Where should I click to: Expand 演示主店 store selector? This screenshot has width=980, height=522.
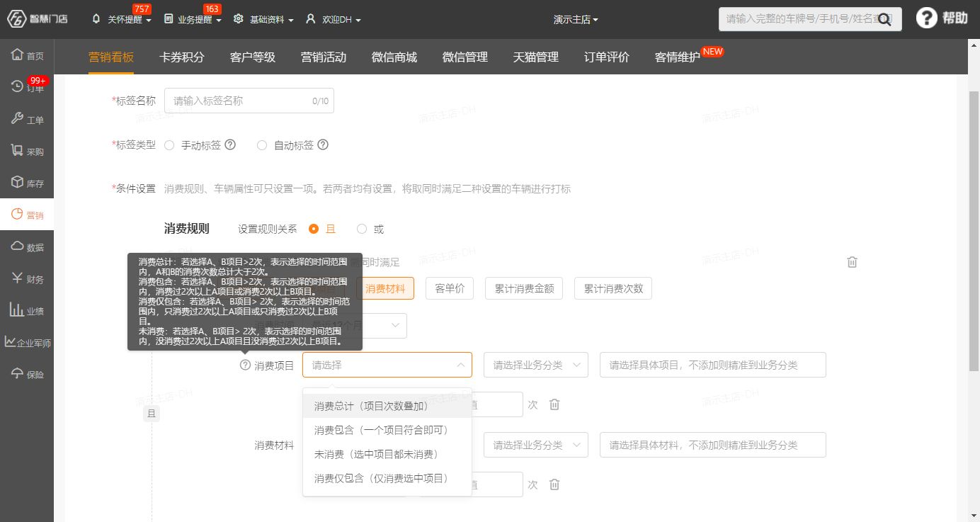576,20
